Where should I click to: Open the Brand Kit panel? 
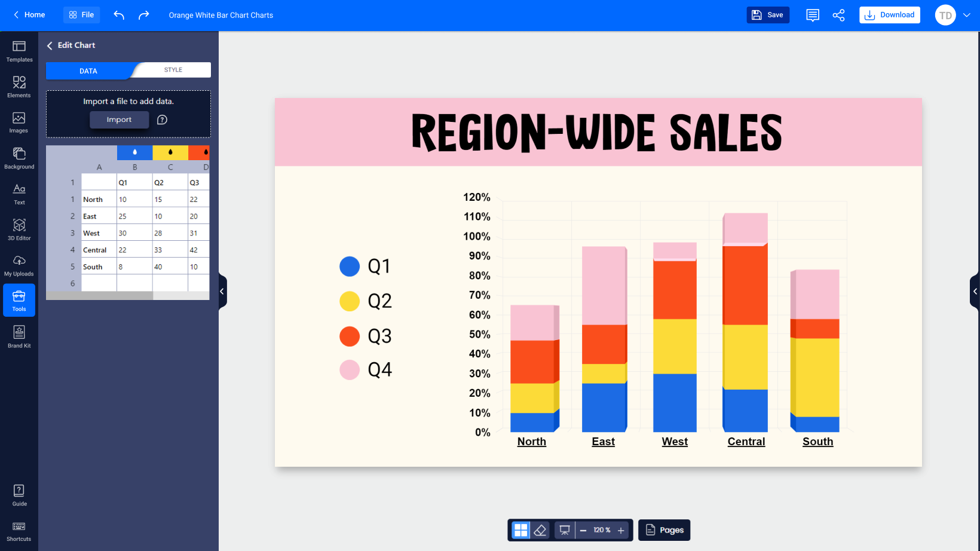point(19,336)
